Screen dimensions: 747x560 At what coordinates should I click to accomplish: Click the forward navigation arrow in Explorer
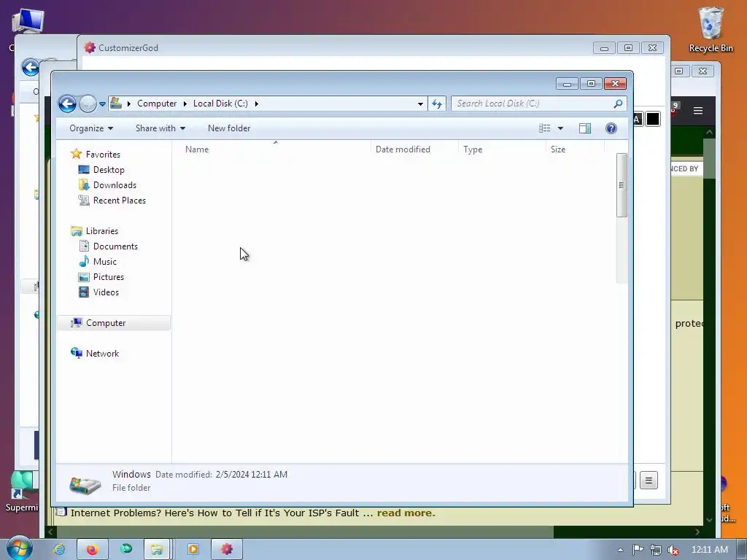[88, 104]
